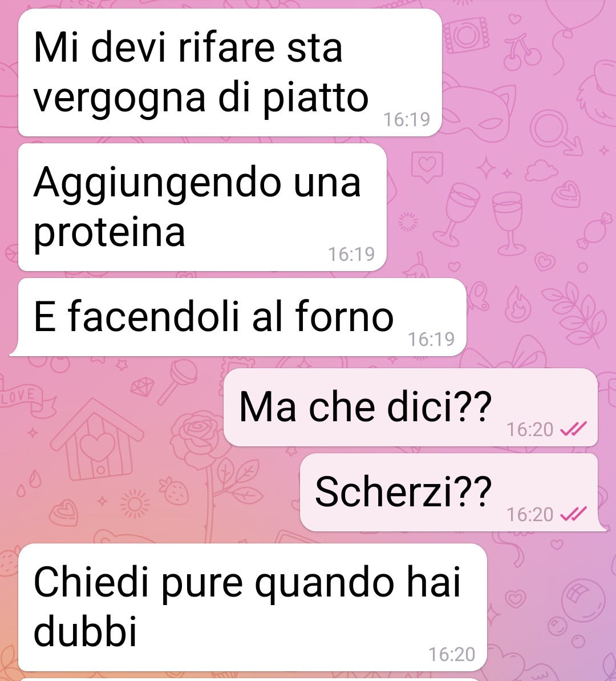
Task: Select the 'Chiedi pure quando hai dubbi' message
Action: (x=252, y=607)
